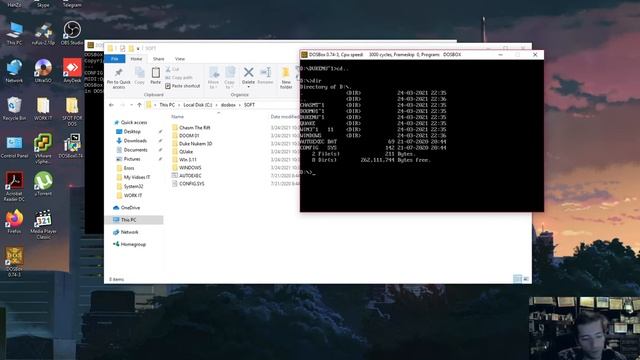The image size is (640, 360).
Task: Click the Copy to button in the ribbon
Action: tap(229, 78)
